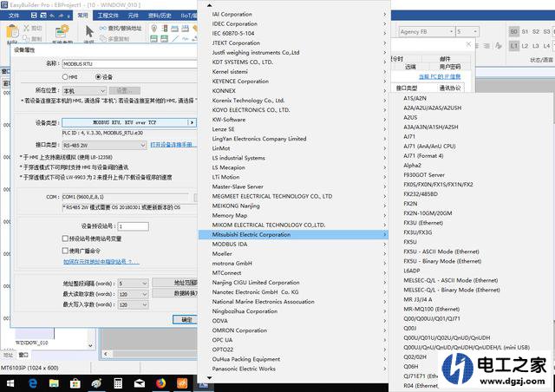Open the 文件 menu

[14, 16]
